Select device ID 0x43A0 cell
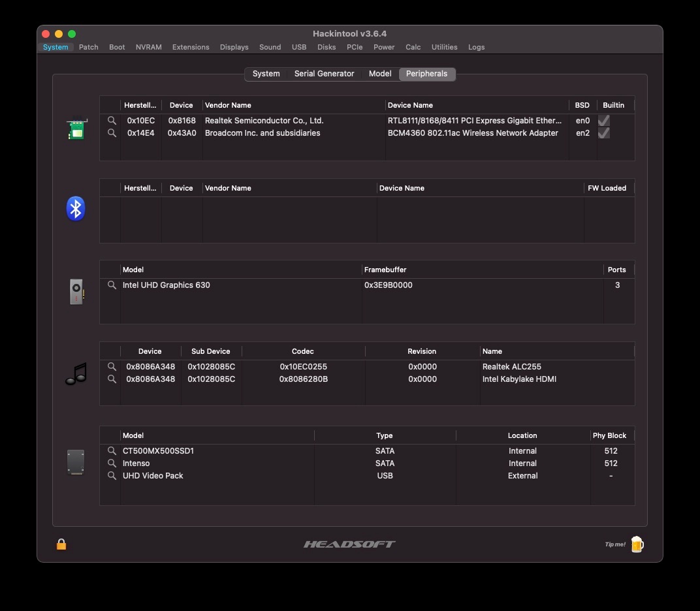700x611 pixels. (x=182, y=133)
